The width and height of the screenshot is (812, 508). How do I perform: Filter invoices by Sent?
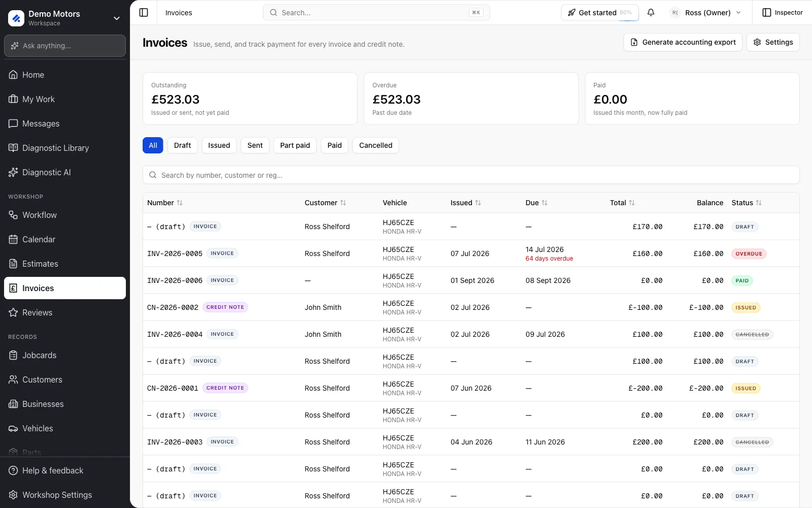pyautogui.click(x=255, y=145)
